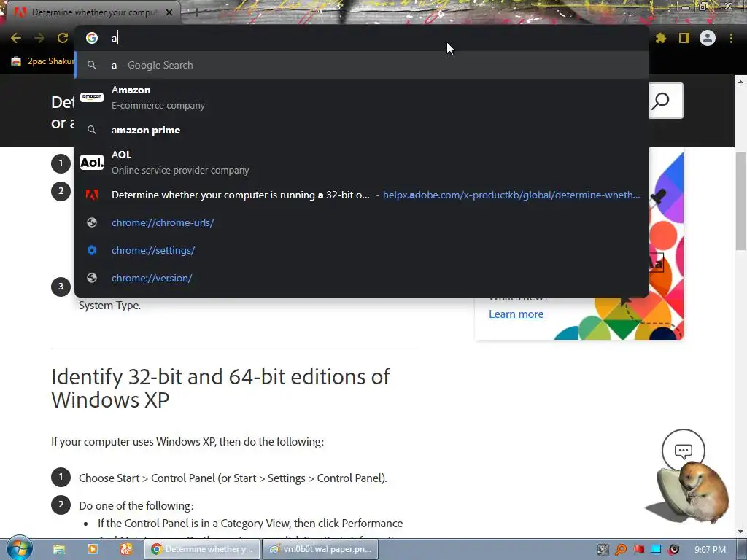Image resolution: width=747 pixels, height=560 pixels.
Task: Choose the Amazon e-commerce company suggestion
Action: click(x=362, y=98)
